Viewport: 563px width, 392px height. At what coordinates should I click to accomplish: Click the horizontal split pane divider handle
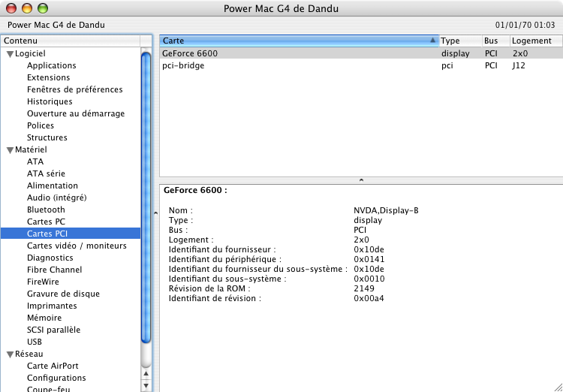361,180
